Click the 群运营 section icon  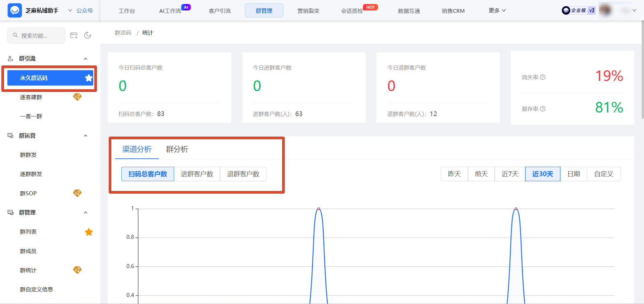10,136
